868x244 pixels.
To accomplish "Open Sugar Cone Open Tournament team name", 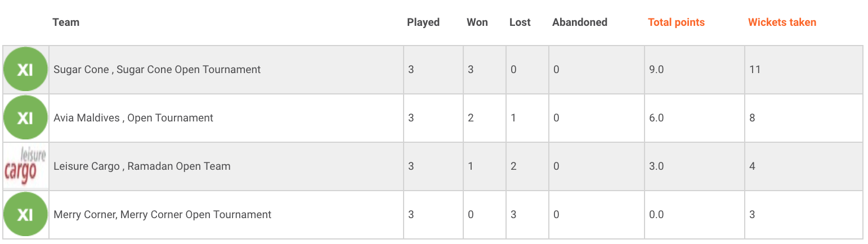I will 157,70.
